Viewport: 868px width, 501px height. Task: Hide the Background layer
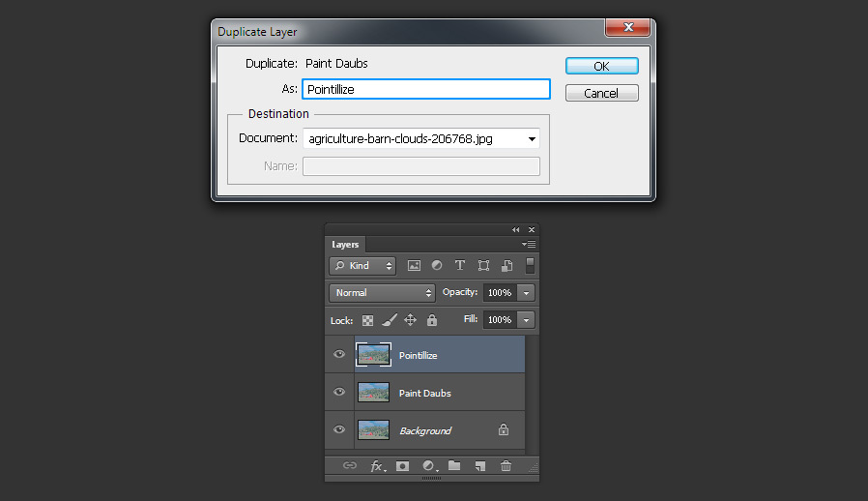pyautogui.click(x=339, y=429)
